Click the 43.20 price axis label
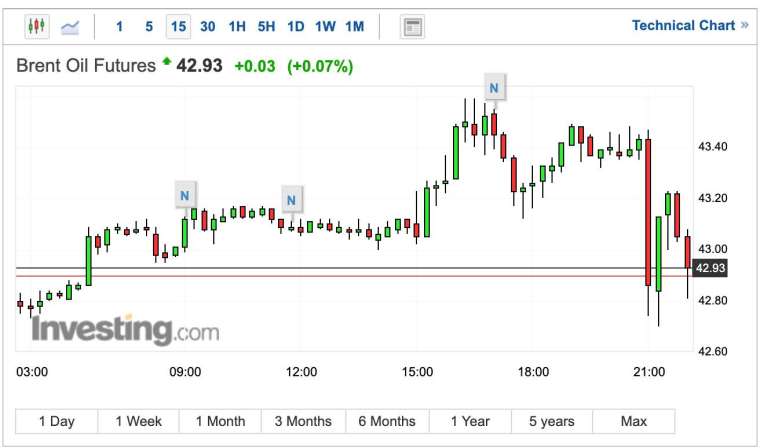The image size is (760, 448). point(712,198)
